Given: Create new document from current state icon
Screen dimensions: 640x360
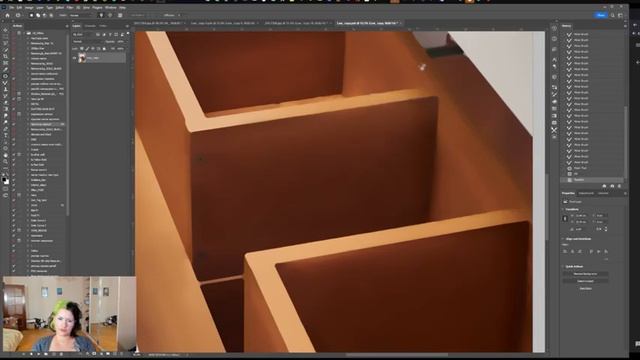Looking at the screenshot, I should coord(604,186).
